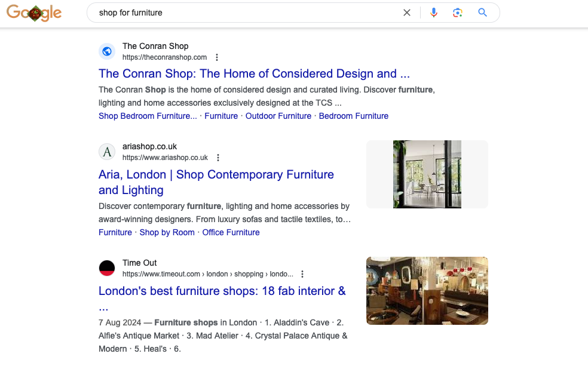Open Google Lens image search
The width and height of the screenshot is (588, 369).
click(x=458, y=13)
